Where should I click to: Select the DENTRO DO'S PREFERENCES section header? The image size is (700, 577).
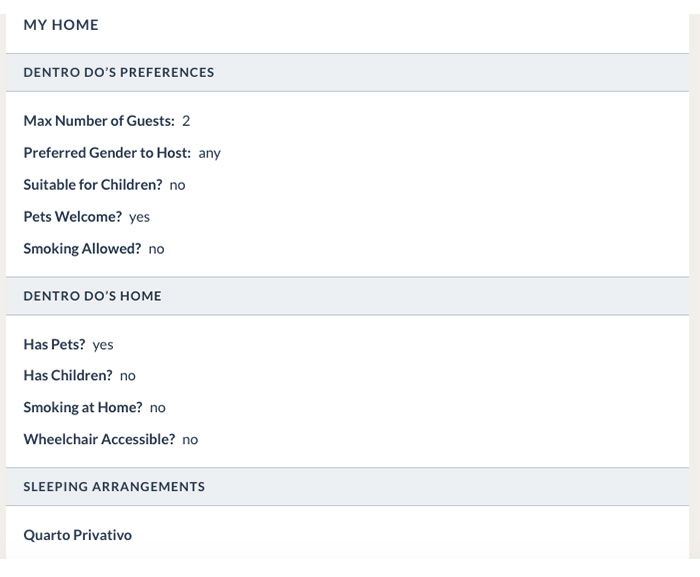pyautogui.click(x=347, y=72)
